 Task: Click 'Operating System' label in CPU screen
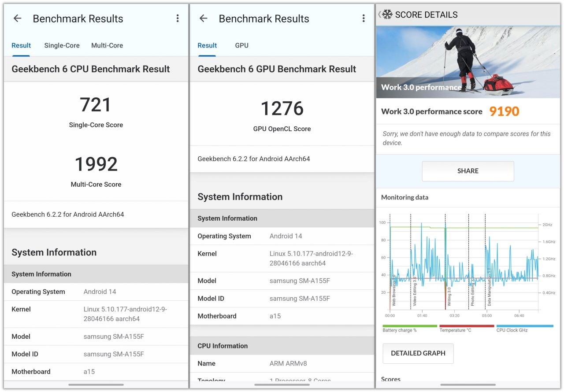38,292
